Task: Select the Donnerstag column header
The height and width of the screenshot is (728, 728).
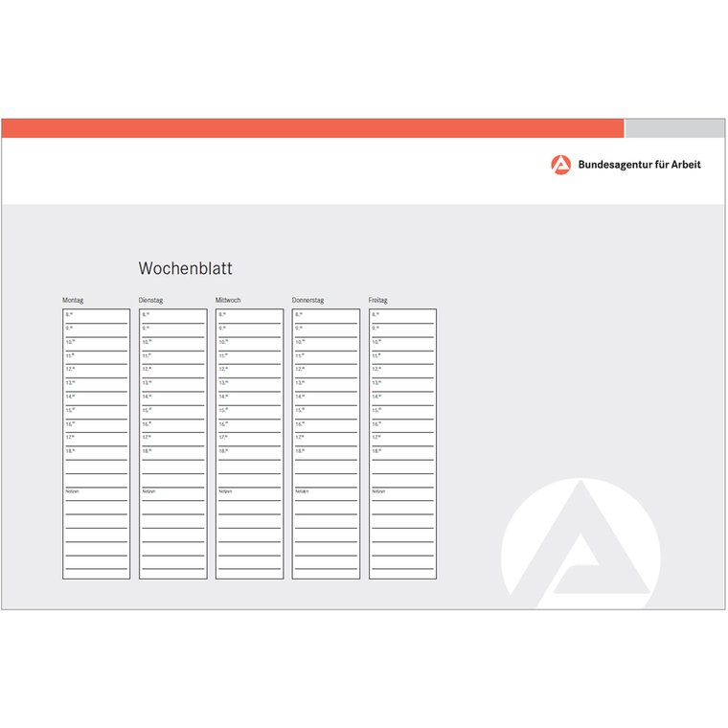Action: coord(307,301)
